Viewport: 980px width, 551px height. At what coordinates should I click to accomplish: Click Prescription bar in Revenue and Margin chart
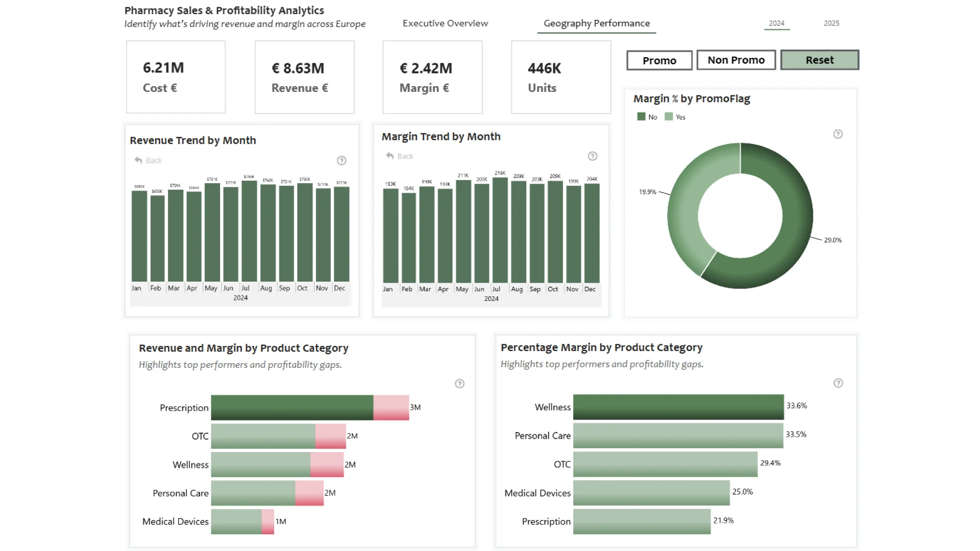(291, 408)
